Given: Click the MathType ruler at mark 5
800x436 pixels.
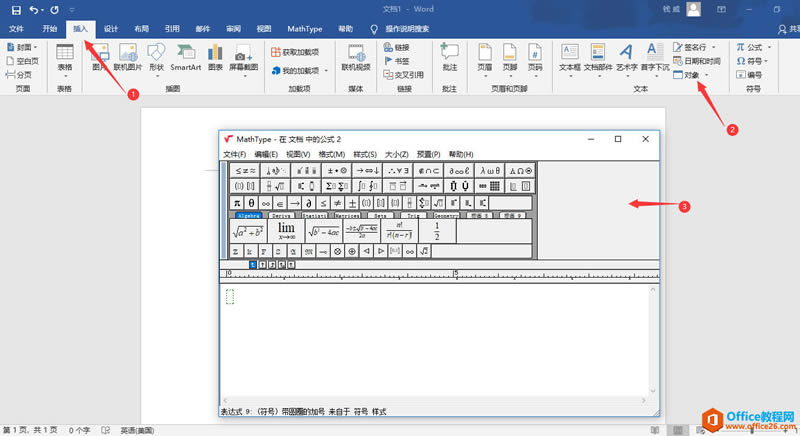Looking at the screenshot, I should pyautogui.click(x=456, y=274).
